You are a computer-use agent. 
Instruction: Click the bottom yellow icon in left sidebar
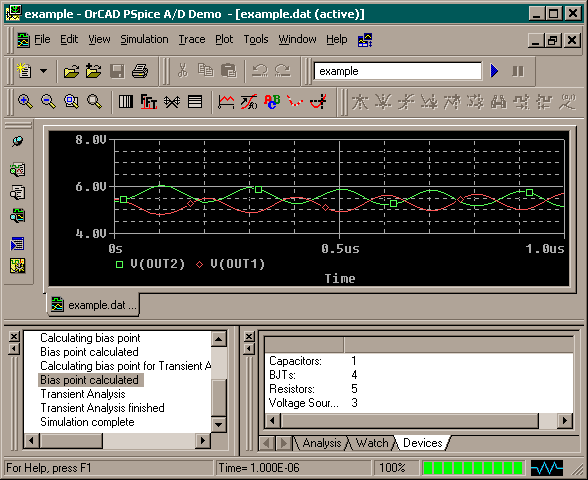tap(17, 266)
